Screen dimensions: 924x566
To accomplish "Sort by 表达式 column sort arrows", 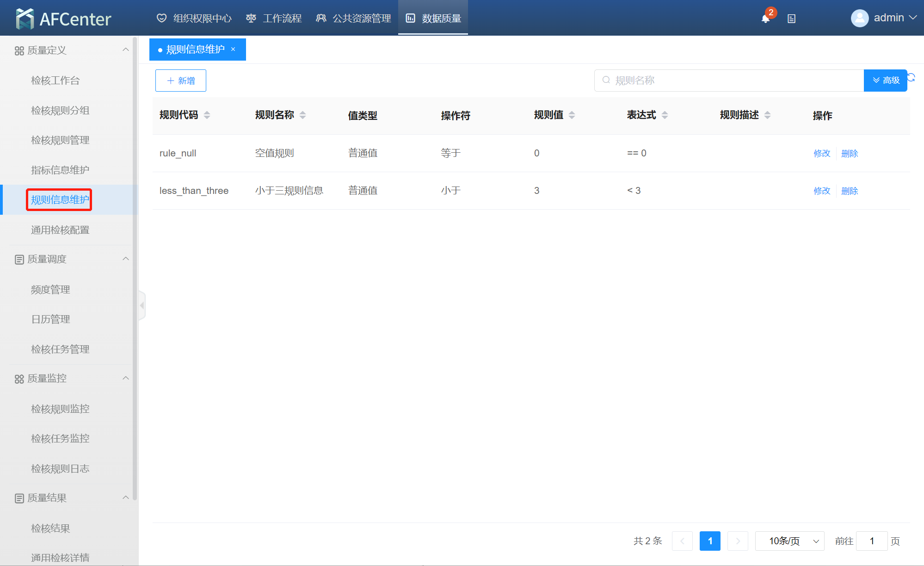I will (665, 115).
